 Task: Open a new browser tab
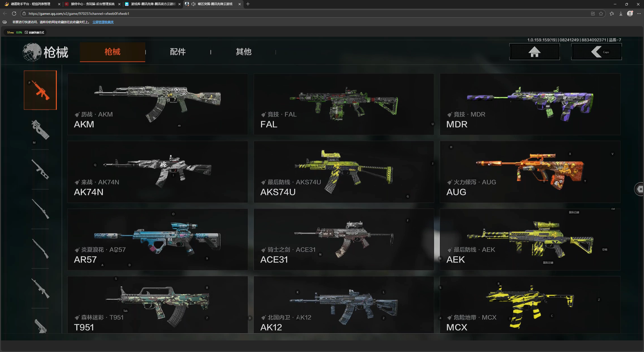tap(248, 4)
